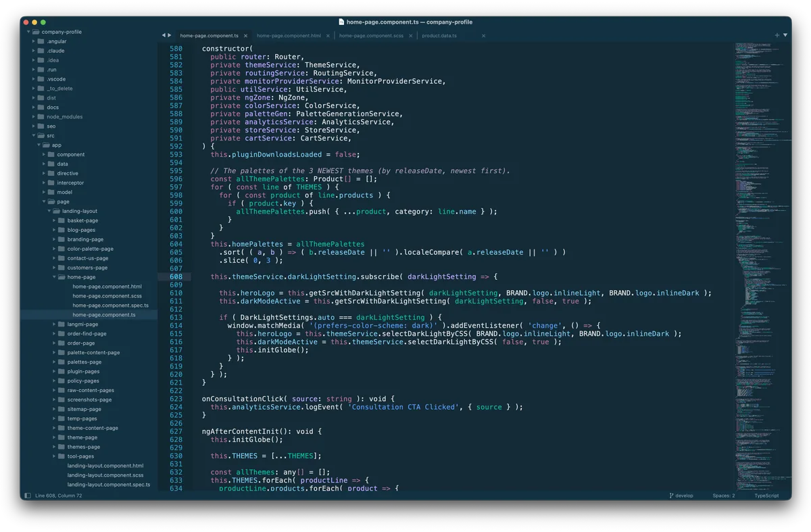This screenshot has width=811, height=532.
Task: Click the Line 608, Column 72 status text
Action: pyautogui.click(x=59, y=495)
